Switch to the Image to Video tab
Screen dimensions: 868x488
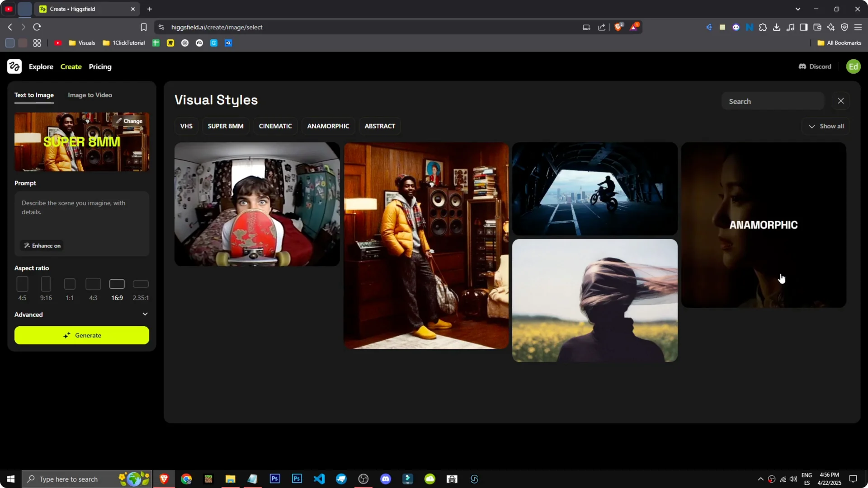click(x=90, y=95)
